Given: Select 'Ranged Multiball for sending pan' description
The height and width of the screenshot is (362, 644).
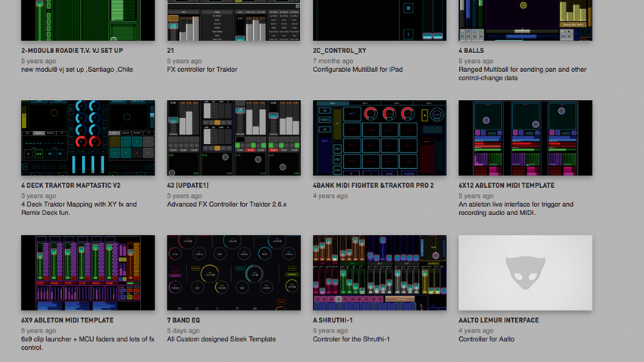Looking at the screenshot, I should 523,73.
